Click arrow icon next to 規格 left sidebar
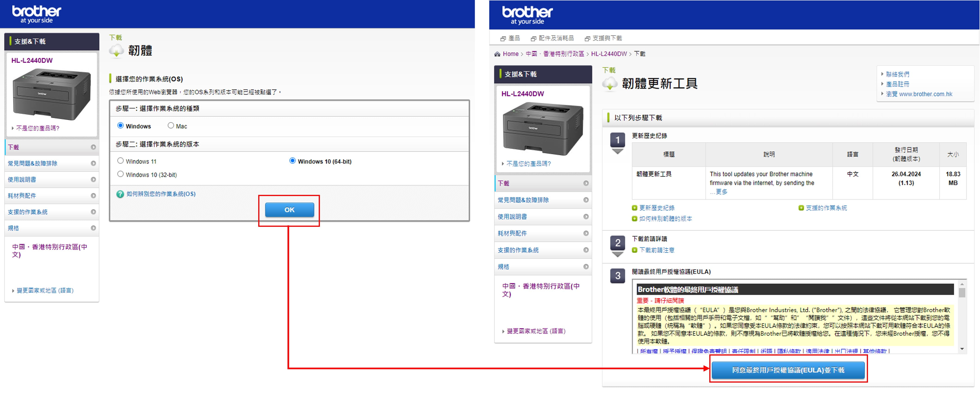980x396 pixels. pyautogui.click(x=93, y=228)
